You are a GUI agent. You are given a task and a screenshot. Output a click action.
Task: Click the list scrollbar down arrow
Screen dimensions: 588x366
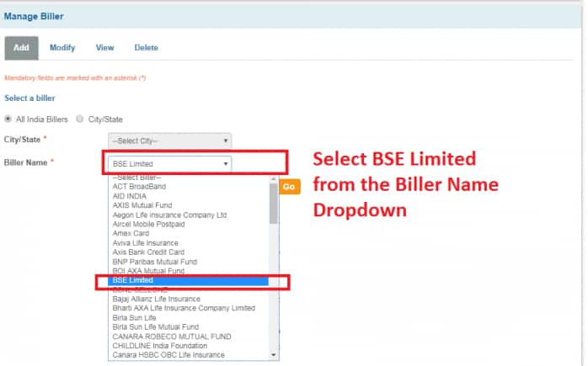point(273,355)
